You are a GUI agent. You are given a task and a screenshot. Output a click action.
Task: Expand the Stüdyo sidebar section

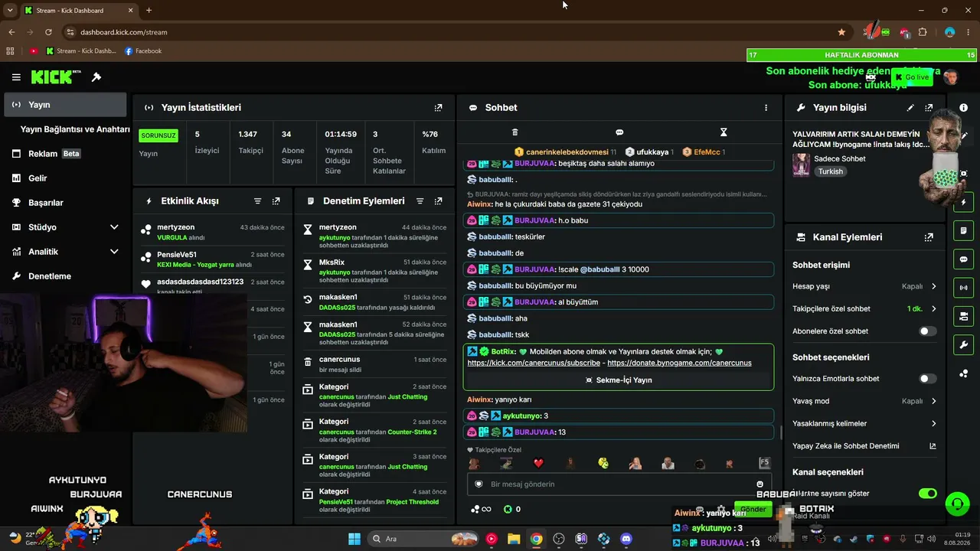point(114,227)
